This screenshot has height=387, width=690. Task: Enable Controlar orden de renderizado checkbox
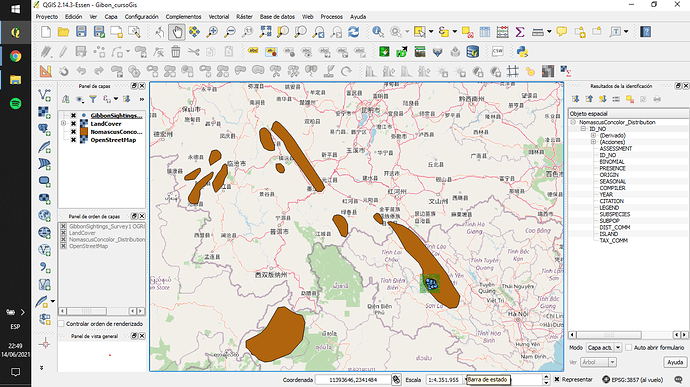pyautogui.click(x=62, y=324)
